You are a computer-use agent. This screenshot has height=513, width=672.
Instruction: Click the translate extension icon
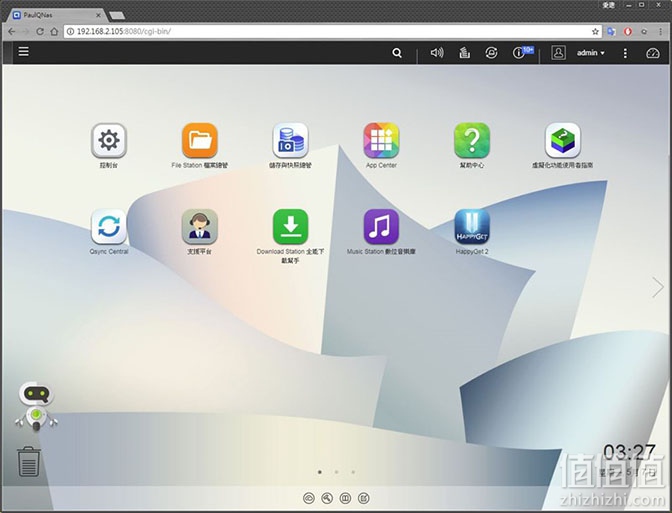click(612, 32)
